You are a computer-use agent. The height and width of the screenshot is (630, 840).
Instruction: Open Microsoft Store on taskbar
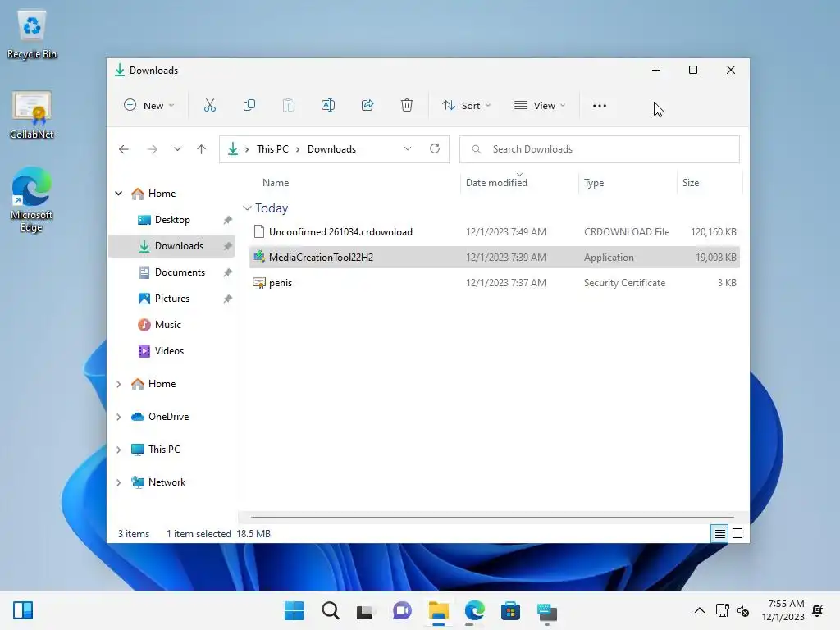pos(510,610)
